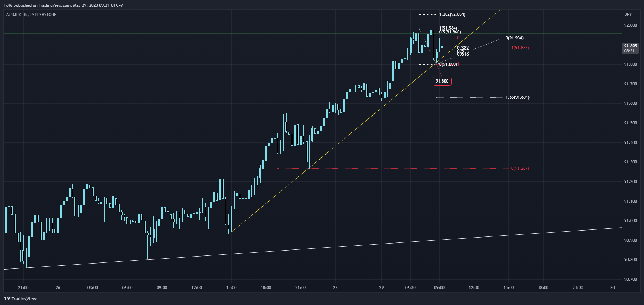Select the 06:30 time axis label
The height and width of the screenshot is (305, 644).
pos(410,288)
